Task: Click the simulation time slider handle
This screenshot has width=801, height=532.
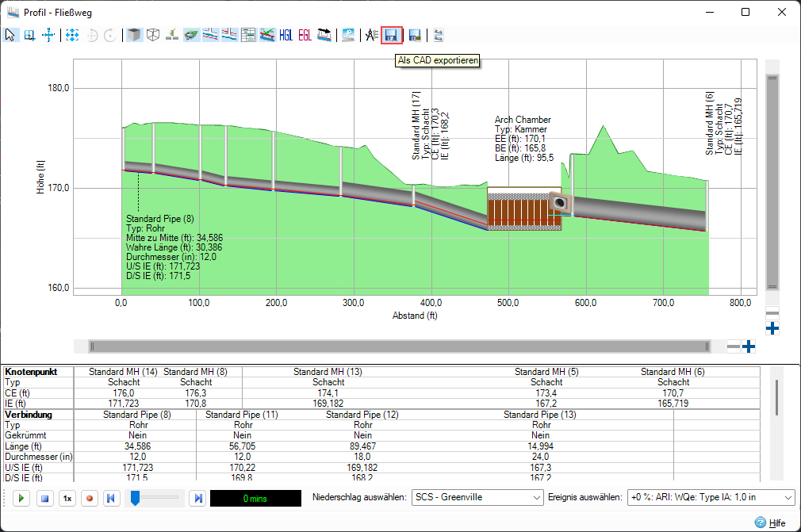Action: click(x=136, y=497)
